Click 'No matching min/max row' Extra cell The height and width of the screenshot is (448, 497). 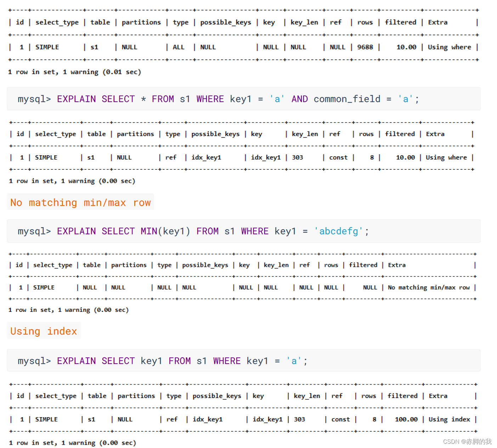[x=429, y=287]
